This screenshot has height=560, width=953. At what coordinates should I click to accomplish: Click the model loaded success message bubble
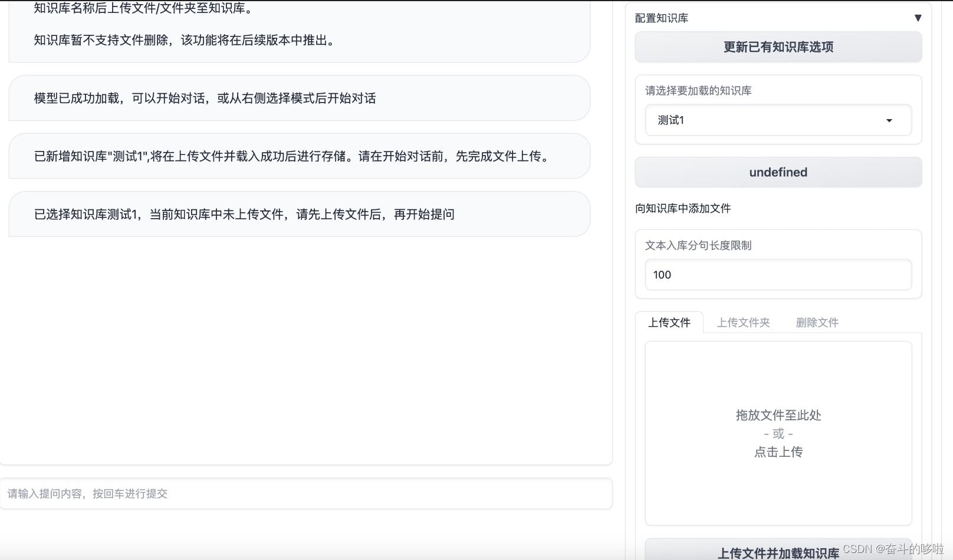click(x=299, y=98)
